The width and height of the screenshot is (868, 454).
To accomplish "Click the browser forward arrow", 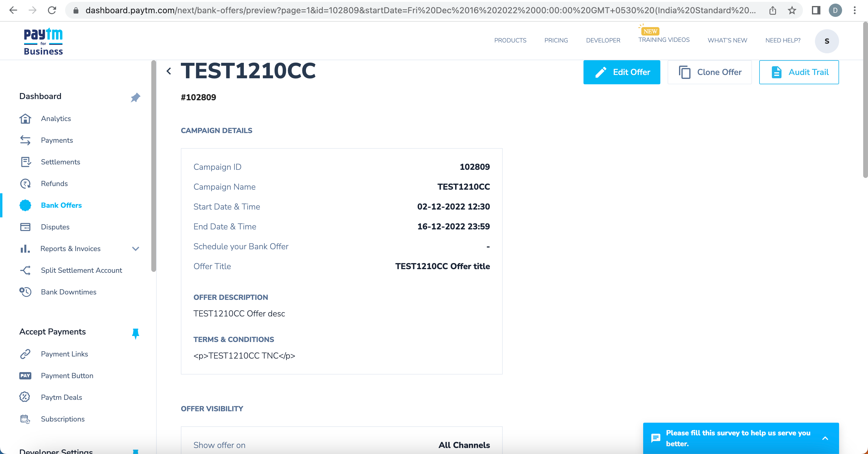I will pyautogui.click(x=32, y=11).
